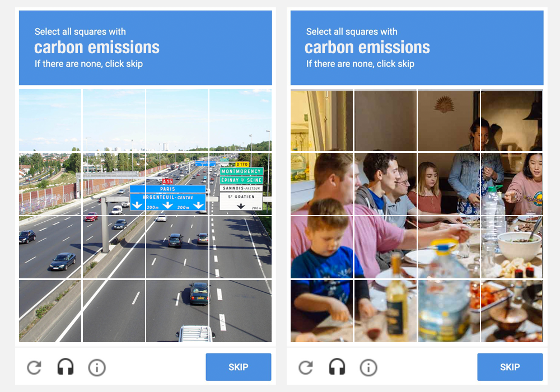
Task: Select the tile with the blonde woman in the red top
Action: [x=449, y=184]
